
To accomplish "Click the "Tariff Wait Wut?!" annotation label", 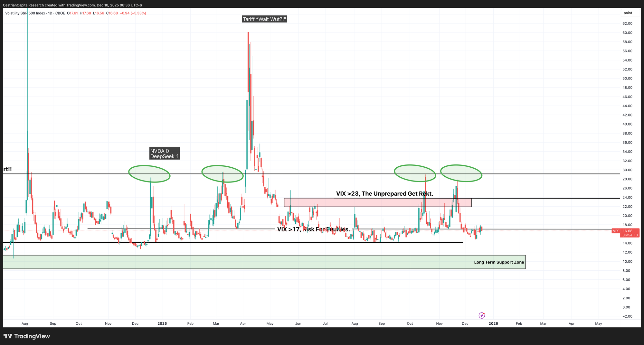I will coord(264,19).
